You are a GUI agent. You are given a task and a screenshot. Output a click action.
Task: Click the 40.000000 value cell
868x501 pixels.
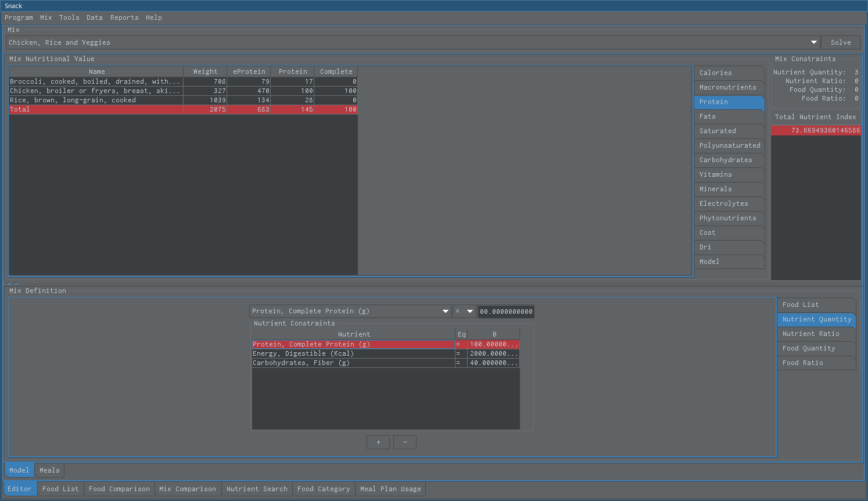493,363
